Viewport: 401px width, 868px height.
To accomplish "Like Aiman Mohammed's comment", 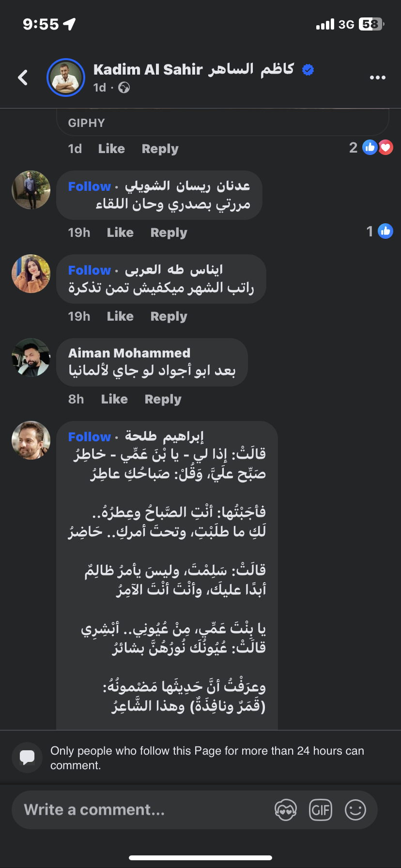I will 114,399.
